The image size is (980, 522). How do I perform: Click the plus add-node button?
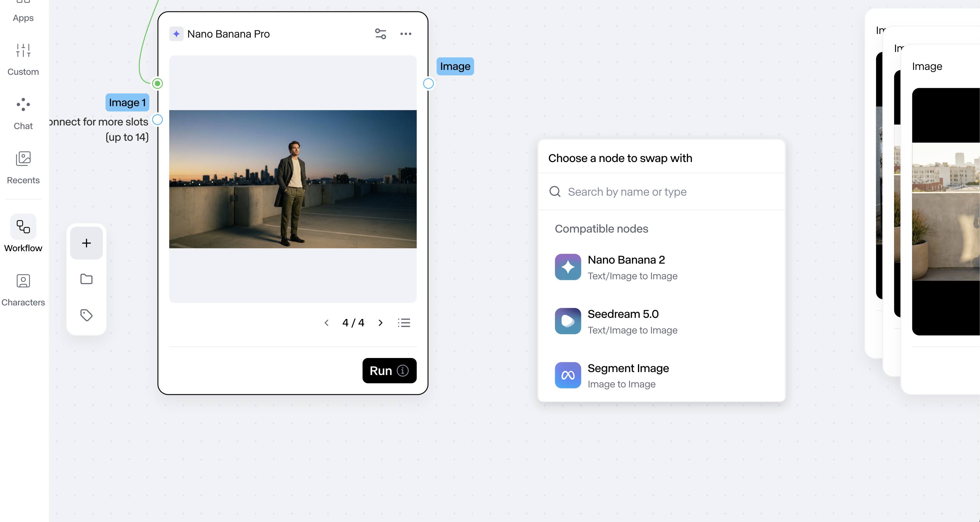(86, 243)
